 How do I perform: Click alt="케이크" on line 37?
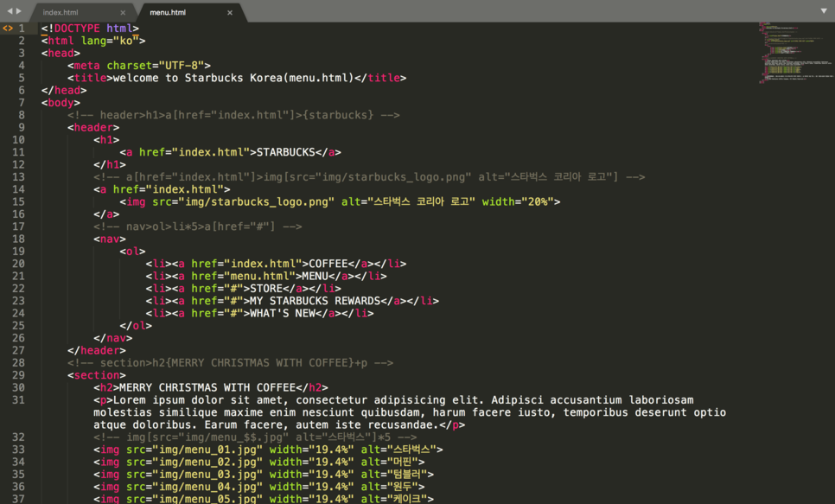coord(394,499)
